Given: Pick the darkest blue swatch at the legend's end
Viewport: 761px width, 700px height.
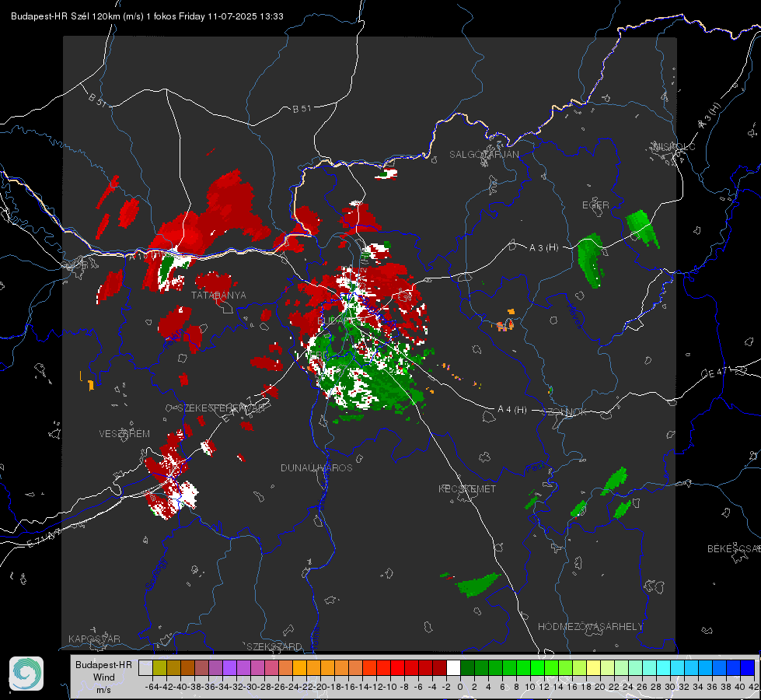Looking at the screenshot, I should (748, 668).
